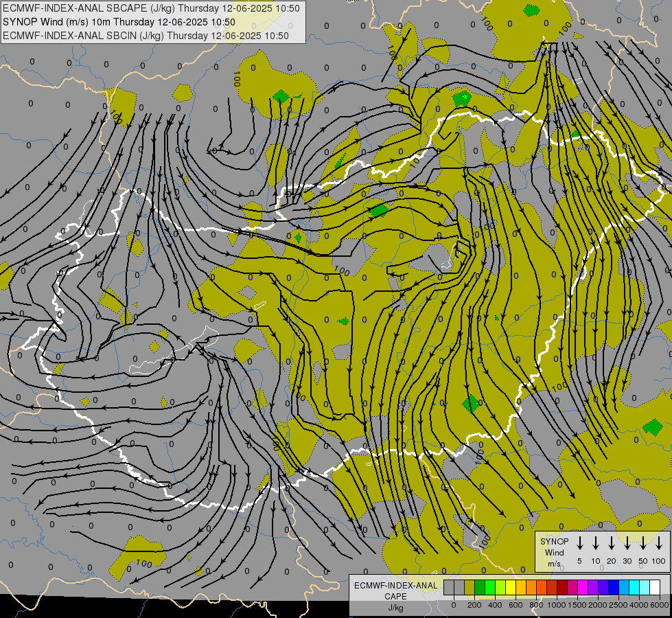The width and height of the screenshot is (672, 618).
Task: Click the 20 label in wind legend
Action: [x=612, y=561]
